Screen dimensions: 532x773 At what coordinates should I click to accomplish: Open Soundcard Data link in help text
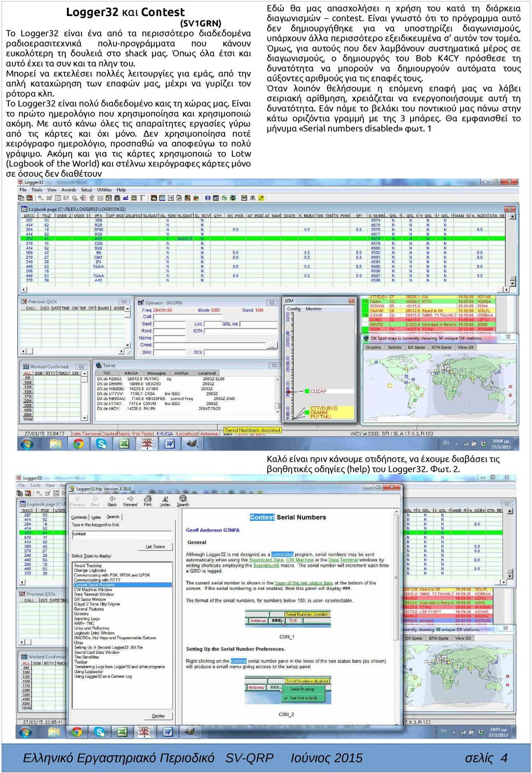266,560
